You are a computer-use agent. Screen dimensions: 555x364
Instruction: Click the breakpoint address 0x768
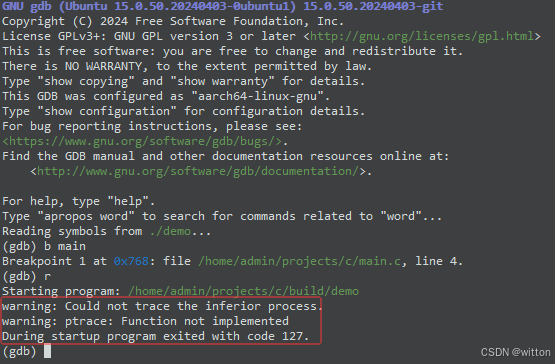point(131,261)
